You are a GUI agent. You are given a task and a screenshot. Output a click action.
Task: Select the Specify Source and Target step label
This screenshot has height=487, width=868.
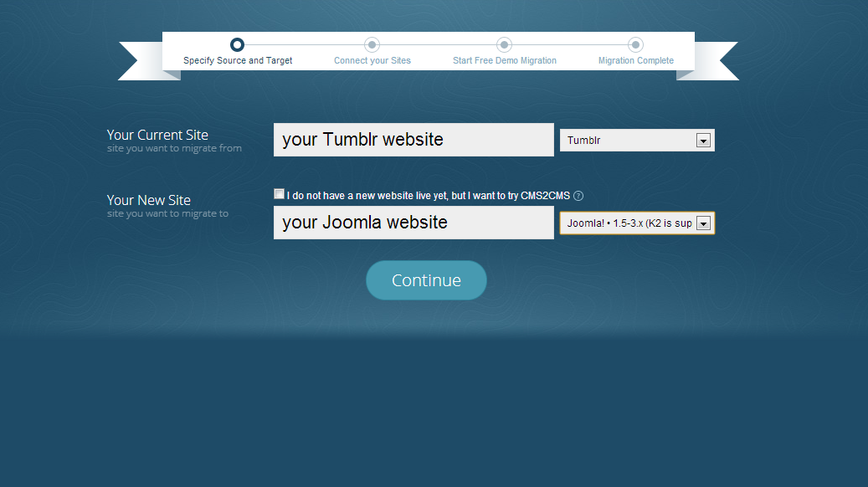238,60
